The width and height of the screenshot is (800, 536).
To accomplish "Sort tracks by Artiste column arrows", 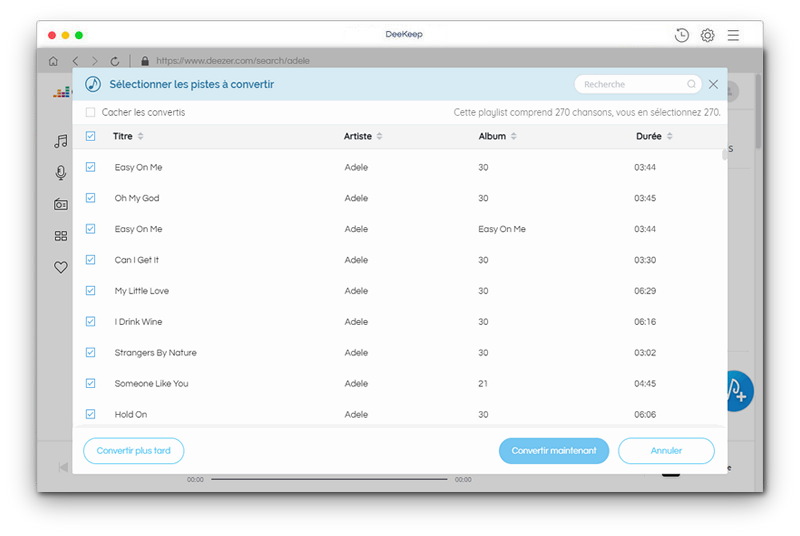I will pyautogui.click(x=379, y=136).
